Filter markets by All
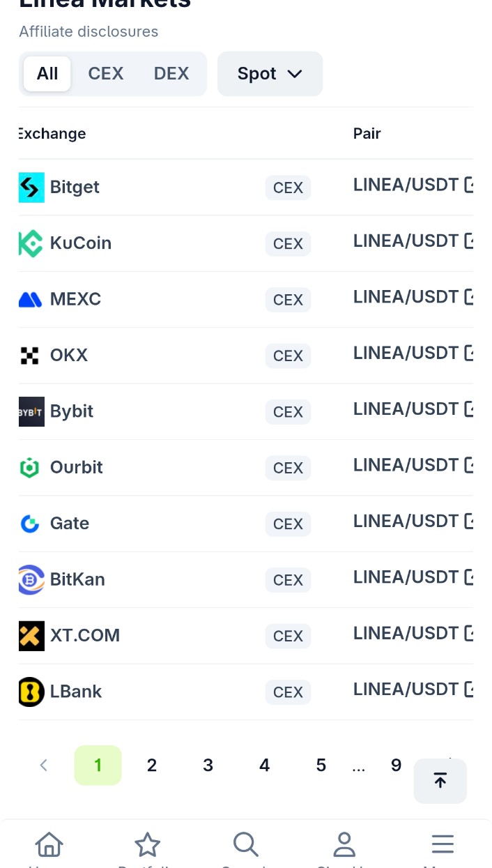 (x=47, y=74)
